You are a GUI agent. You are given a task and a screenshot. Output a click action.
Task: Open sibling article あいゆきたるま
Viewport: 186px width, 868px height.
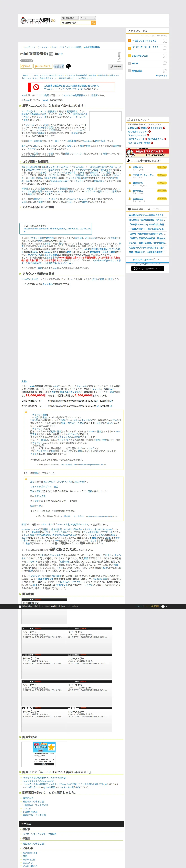tap(30, 853)
